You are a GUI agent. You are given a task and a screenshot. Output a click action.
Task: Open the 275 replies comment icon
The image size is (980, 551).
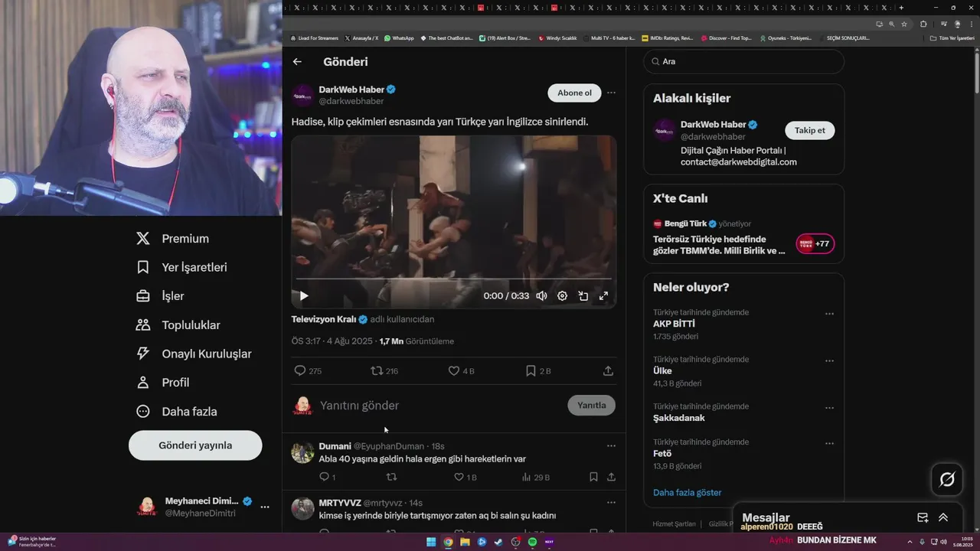coord(300,370)
